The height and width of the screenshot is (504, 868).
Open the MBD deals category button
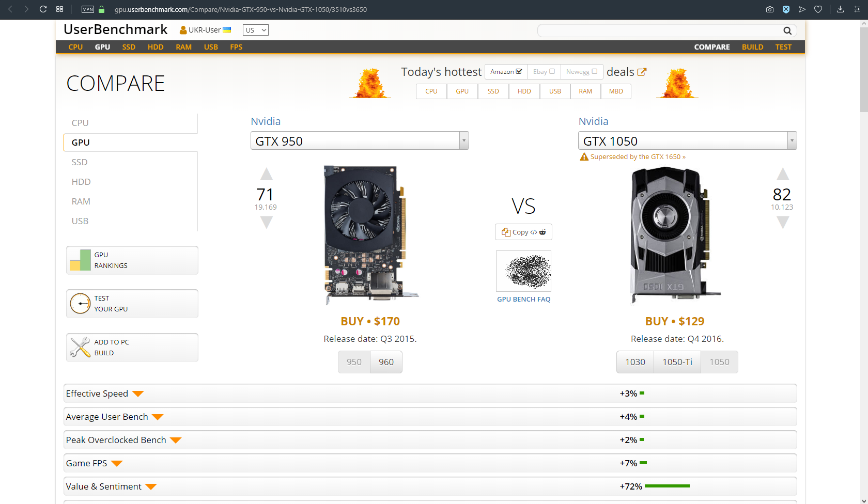[616, 91]
